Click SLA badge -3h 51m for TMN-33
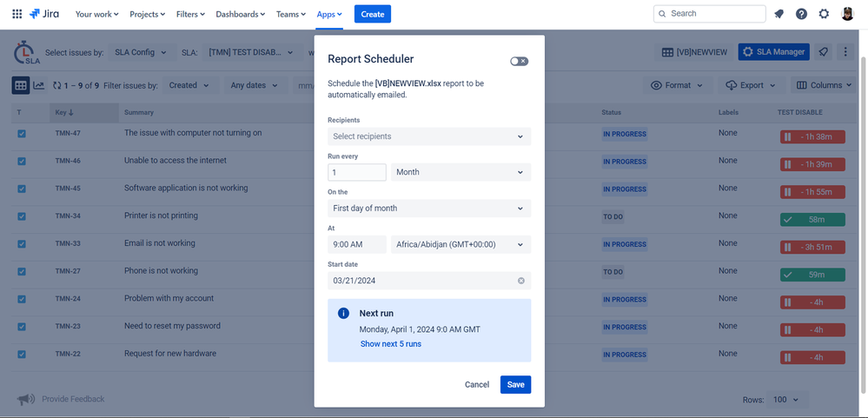Image resolution: width=868 pixels, height=418 pixels. coord(812,247)
